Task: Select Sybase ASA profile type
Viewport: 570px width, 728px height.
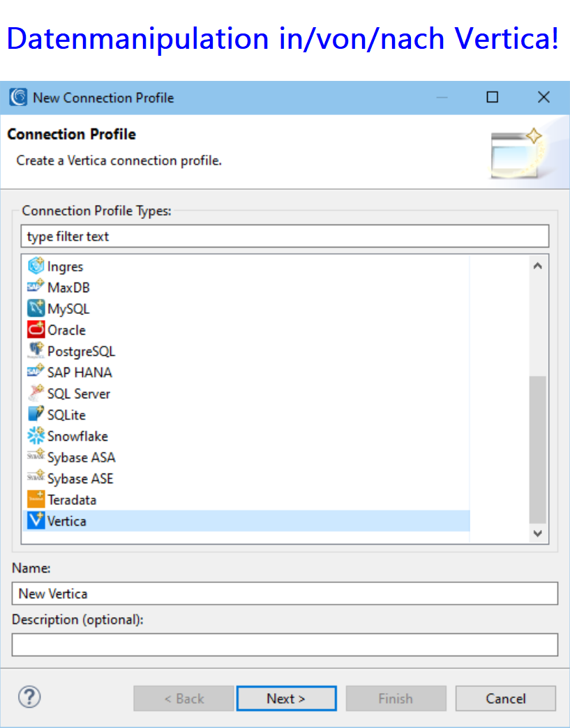Action: 81,457
